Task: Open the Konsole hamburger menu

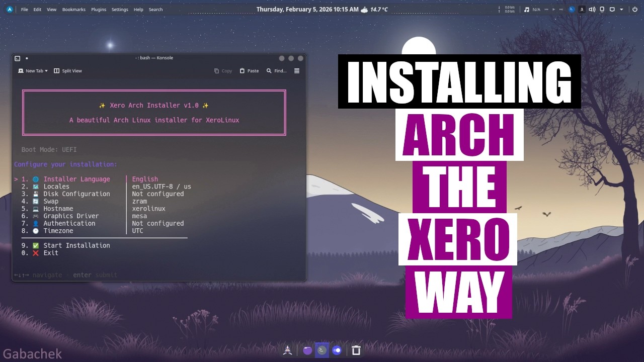Action: [297, 71]
